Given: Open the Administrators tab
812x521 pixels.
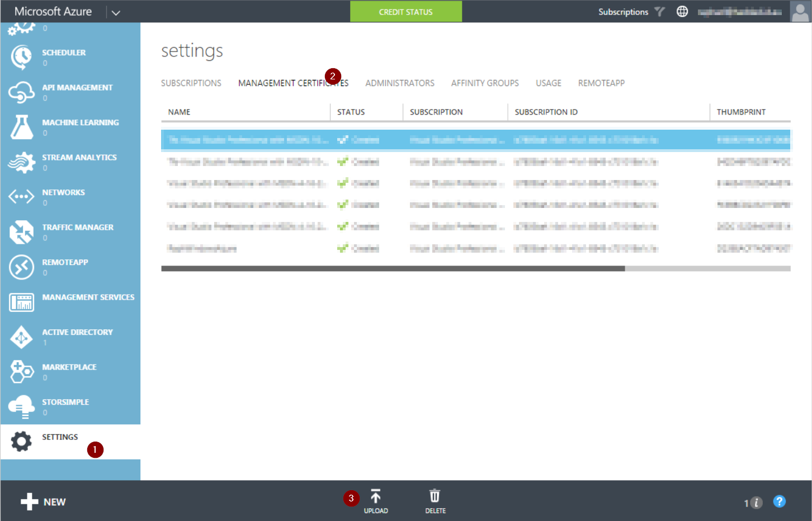Looking at the screenshot, I should coord(400,83).
